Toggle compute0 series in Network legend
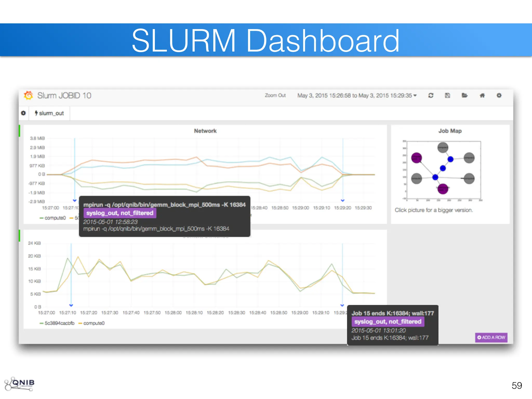532x399 pixels. click(x=55, y=218)
